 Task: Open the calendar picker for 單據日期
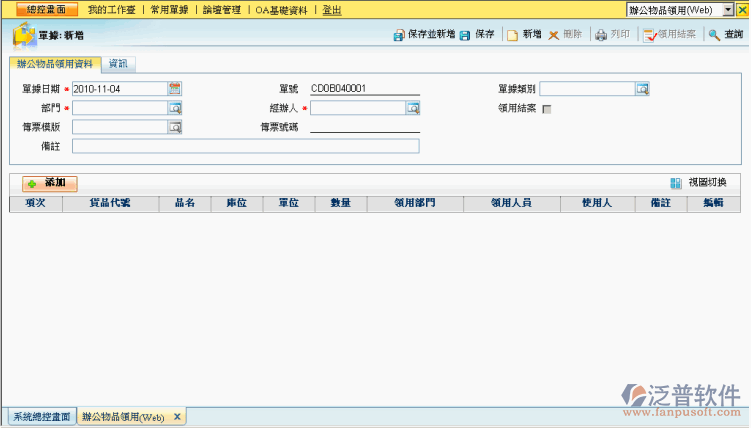pos(175,88)
